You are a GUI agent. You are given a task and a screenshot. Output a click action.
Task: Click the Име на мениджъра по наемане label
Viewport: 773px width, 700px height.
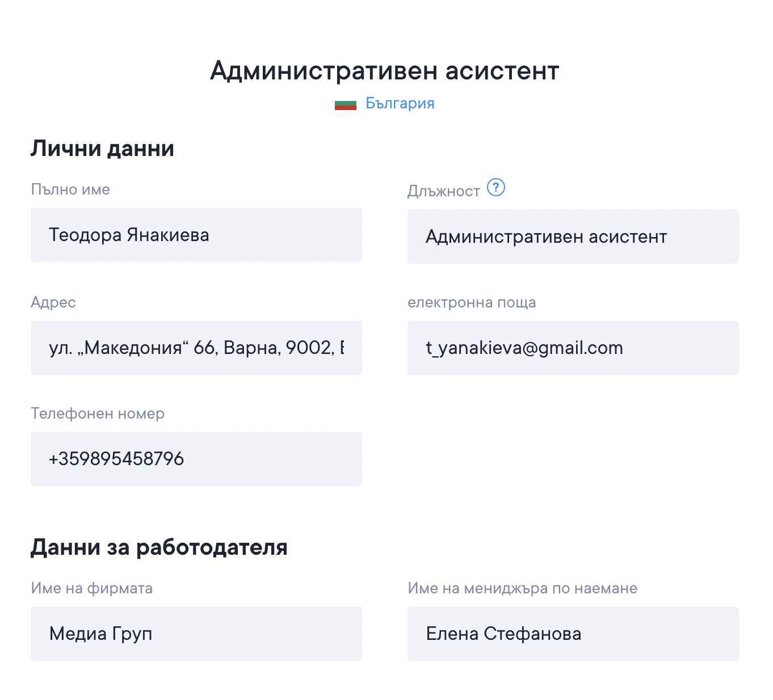click(x=522, y=588)
